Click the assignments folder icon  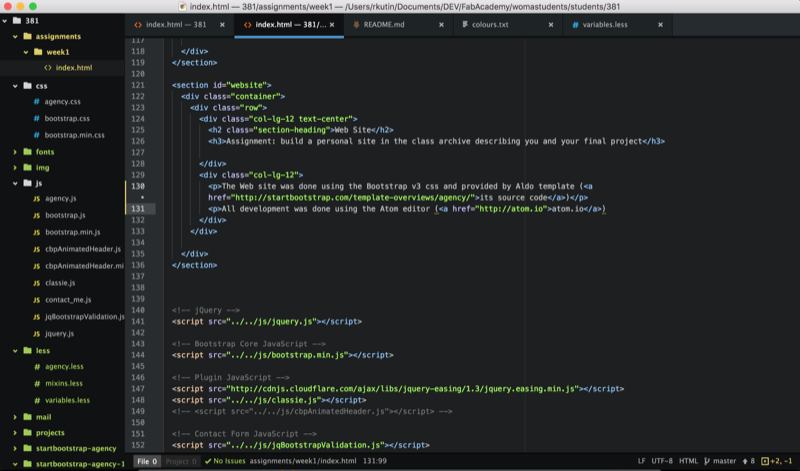pos(28,36)
